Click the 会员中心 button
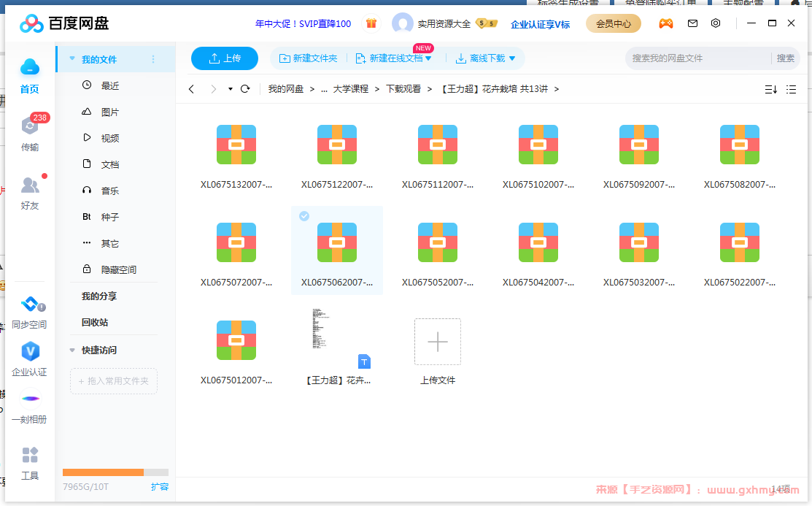 613,24
